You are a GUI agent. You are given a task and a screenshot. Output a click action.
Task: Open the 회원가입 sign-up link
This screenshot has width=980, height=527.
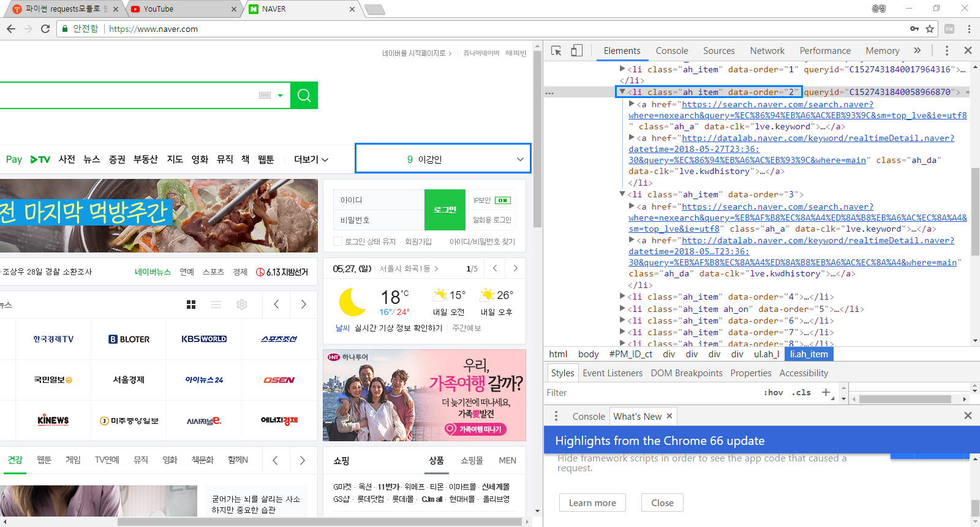[x=418, y=241]
